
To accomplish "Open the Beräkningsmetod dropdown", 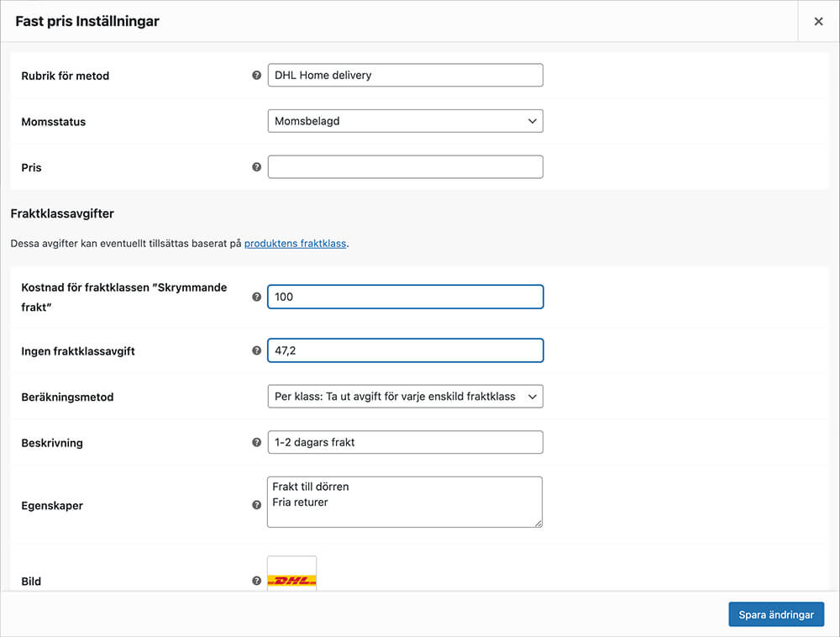I will pyautogui.click(x=405, y=396).
